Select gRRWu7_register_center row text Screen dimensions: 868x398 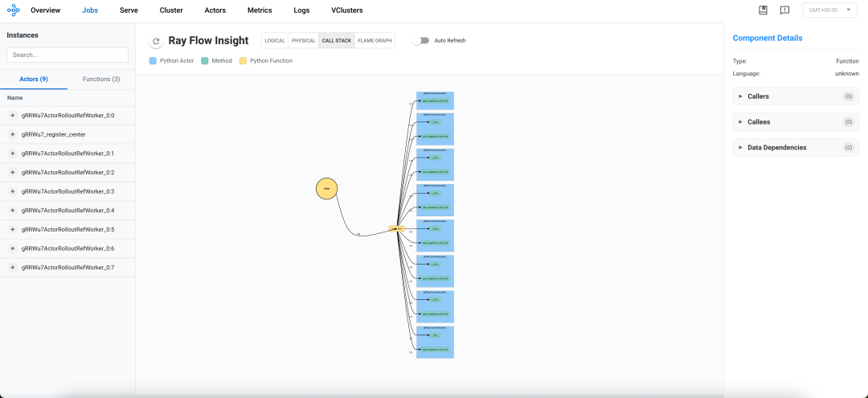coord(53,134)
